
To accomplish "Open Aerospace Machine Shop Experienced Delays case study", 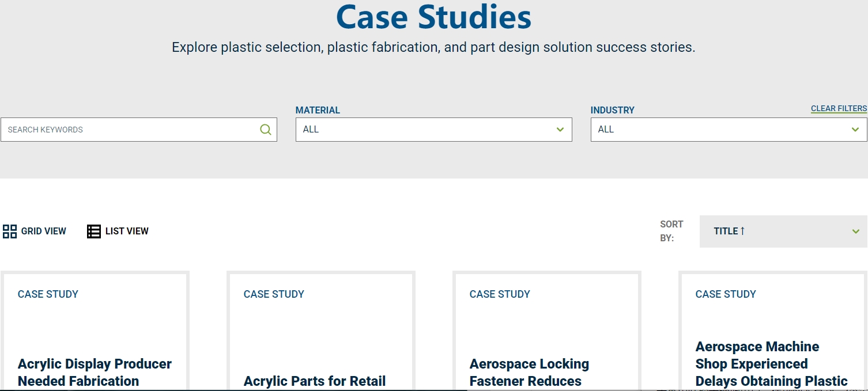I will tap(771, 364).
